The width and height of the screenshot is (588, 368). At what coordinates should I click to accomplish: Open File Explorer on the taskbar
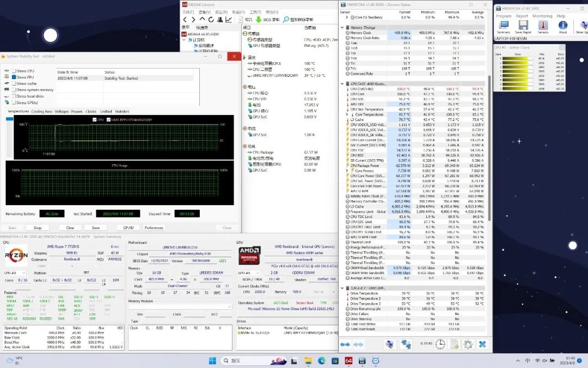coord(308,360)
